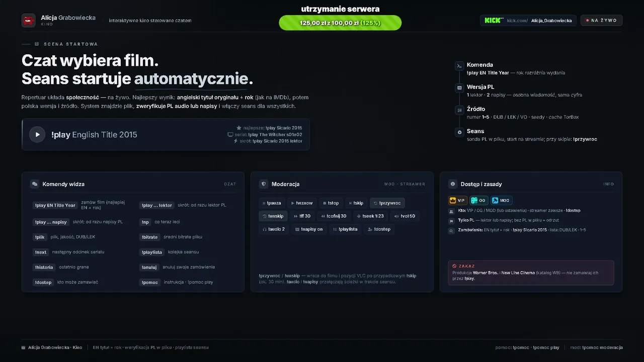The height and width of the screenshot is (362, 644).
Task: Click the shield icon beside Moderacja
Action: click(264, 184)
